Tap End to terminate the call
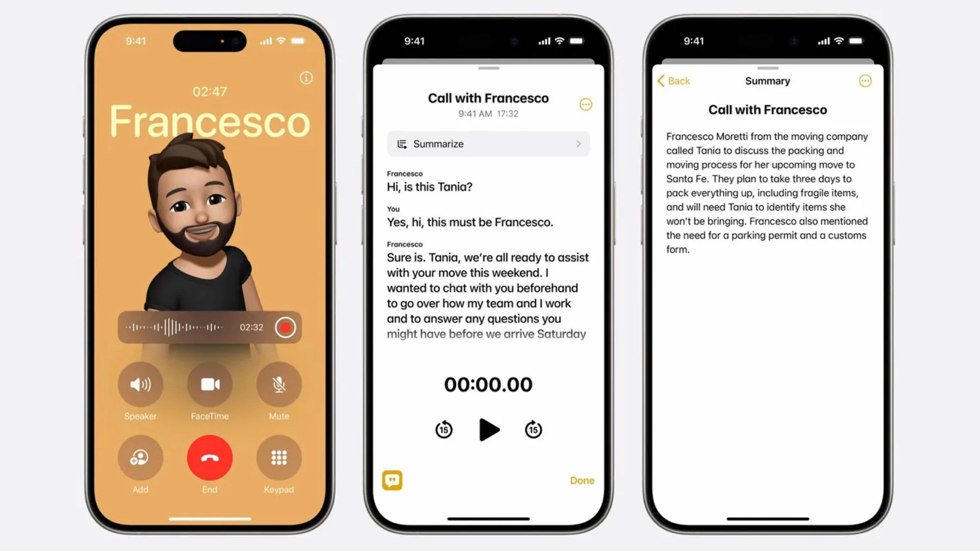 tap(209, 458)
